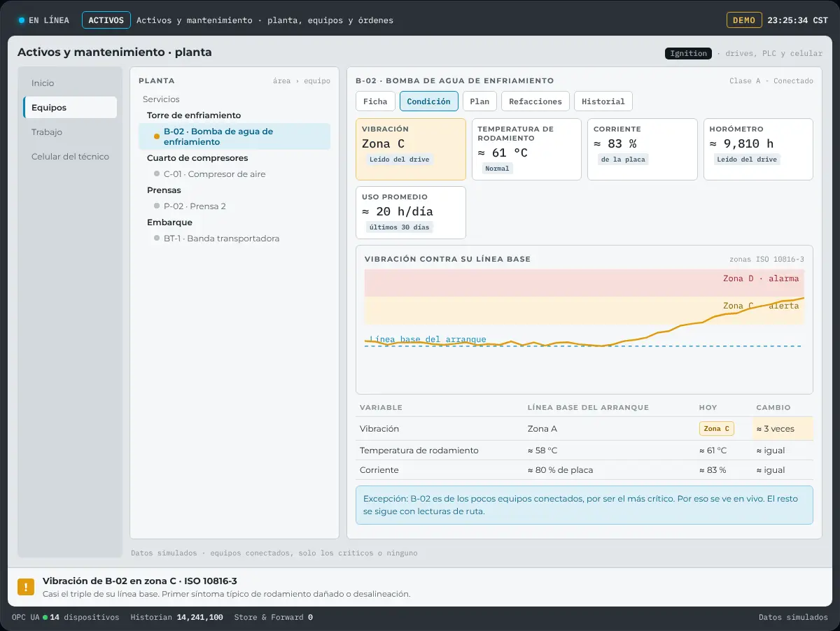Select Equipos in the sidebar

pyautogui.click(x=70, y=108)
